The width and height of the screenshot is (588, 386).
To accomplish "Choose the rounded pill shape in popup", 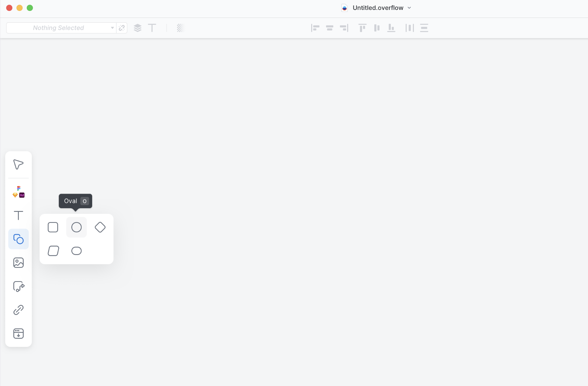I will coord(76,251).
